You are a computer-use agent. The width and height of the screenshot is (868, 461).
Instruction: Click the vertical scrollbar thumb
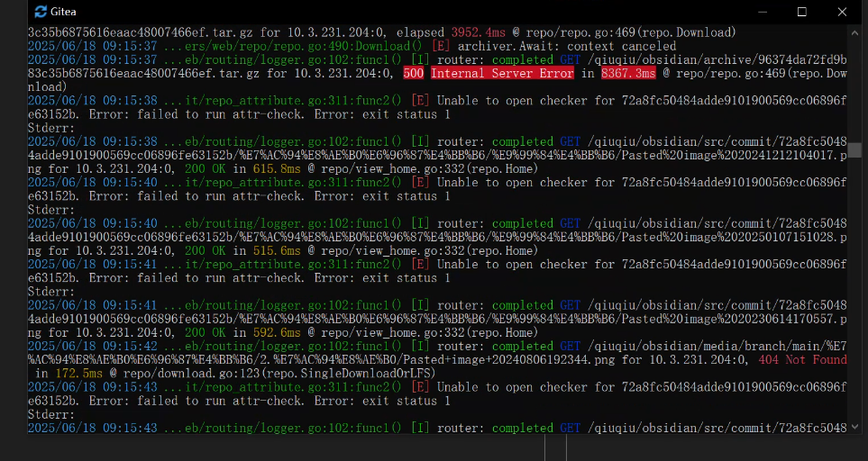pyautogui.click(x=854, y=149)
